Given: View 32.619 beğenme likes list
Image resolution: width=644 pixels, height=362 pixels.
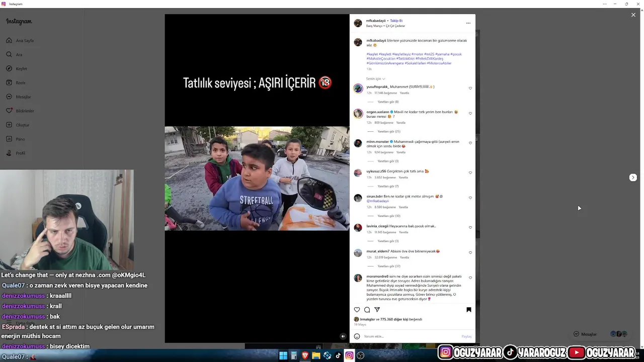Looking at the screenshot, I should (x=385, y=257).
